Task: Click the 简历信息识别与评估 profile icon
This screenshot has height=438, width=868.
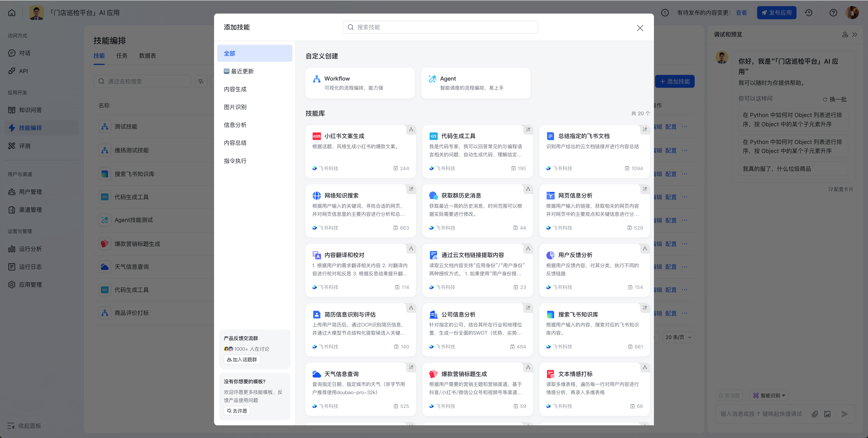Action: (x=316, y=314)
